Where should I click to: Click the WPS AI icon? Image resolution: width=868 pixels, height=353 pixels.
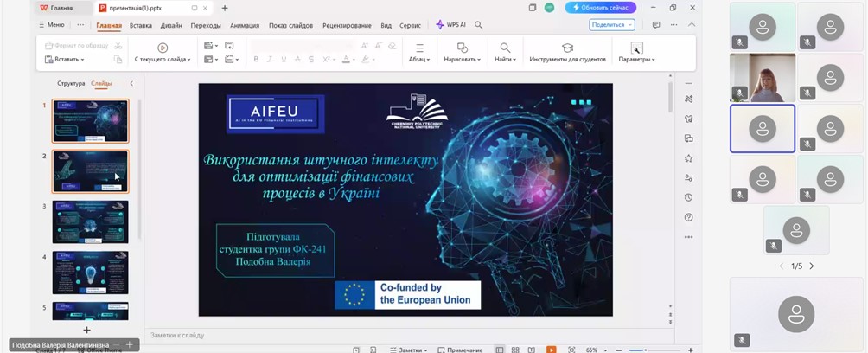coord(450,25)
